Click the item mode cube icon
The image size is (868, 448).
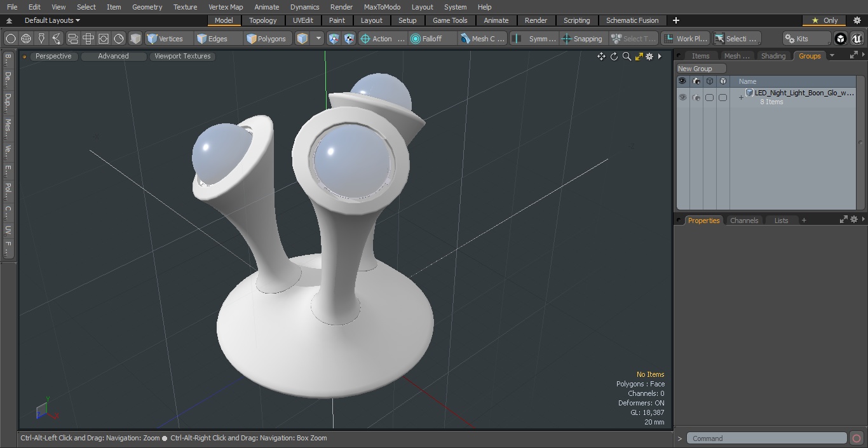tap(302, 39)
